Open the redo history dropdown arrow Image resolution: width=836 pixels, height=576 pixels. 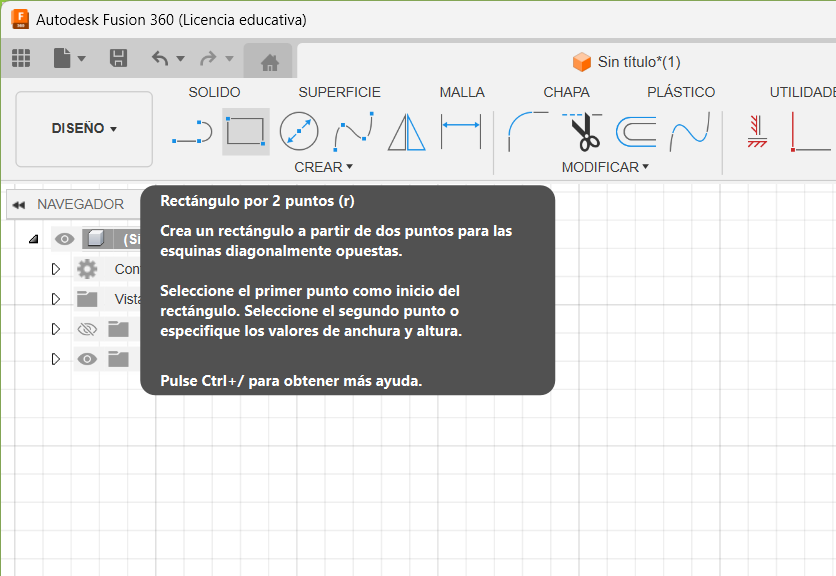(229, 59)
